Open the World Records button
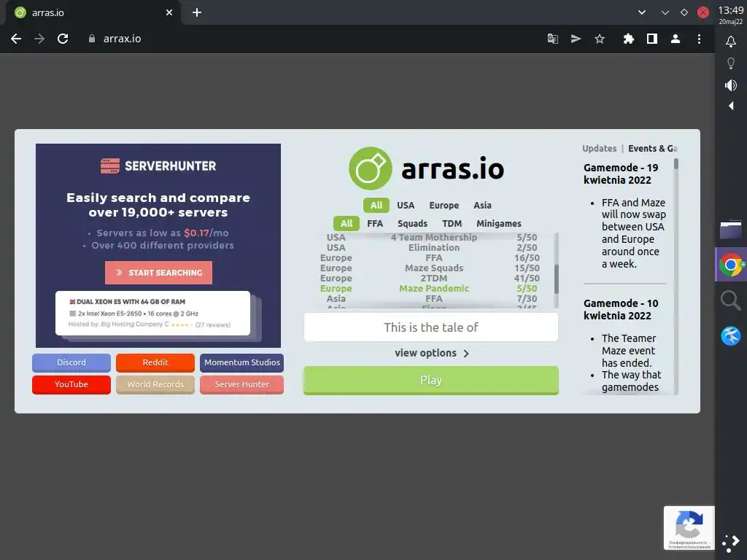The height and width of the screenshot is (560, 747). click(x=155, y=384)
